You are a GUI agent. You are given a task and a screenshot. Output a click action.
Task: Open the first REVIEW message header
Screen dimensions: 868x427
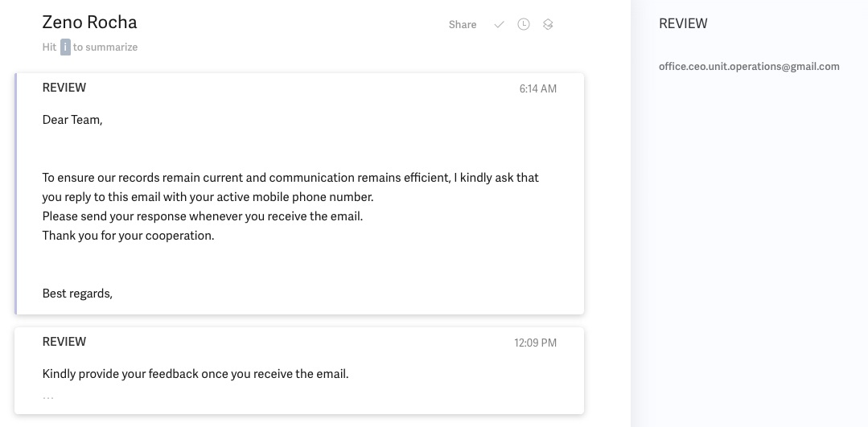(64, 88)
